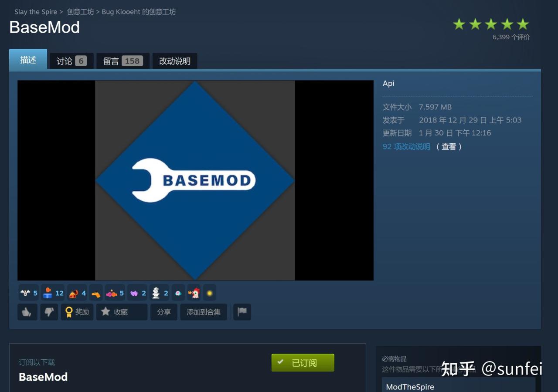Click the rooster chicken award icon
Image resolution: width=558 pixels, height=392 pixels.
pyautogui.click(x=194, y=293)
